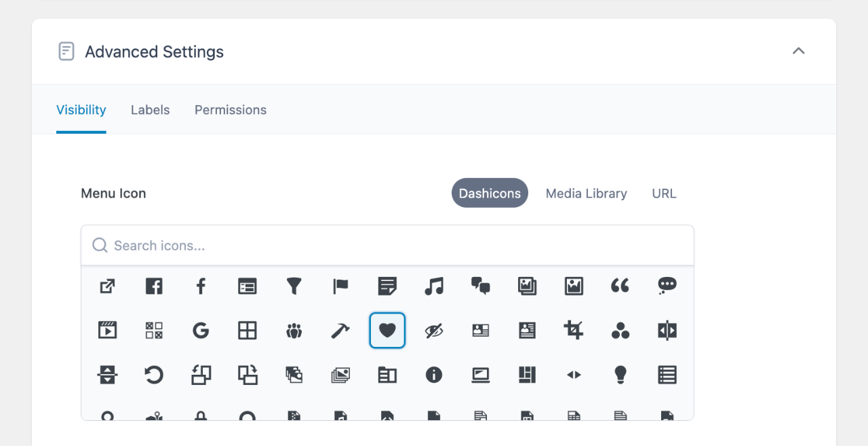
Task: Select the music note icon
Action: click(x=434, y=286)
